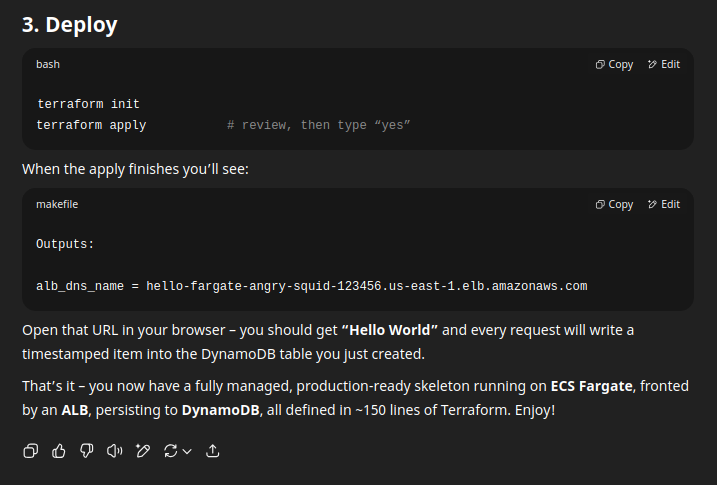
Task: Click the "3. Deploy" heading
Action: pyautogui.click(x=70, y=25)
